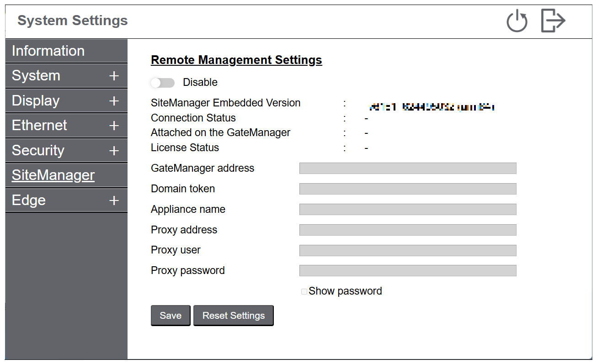Screen dimensions: 597x364
Task: Toggle the Remote Management Disable switch
Action: (163, 83)
